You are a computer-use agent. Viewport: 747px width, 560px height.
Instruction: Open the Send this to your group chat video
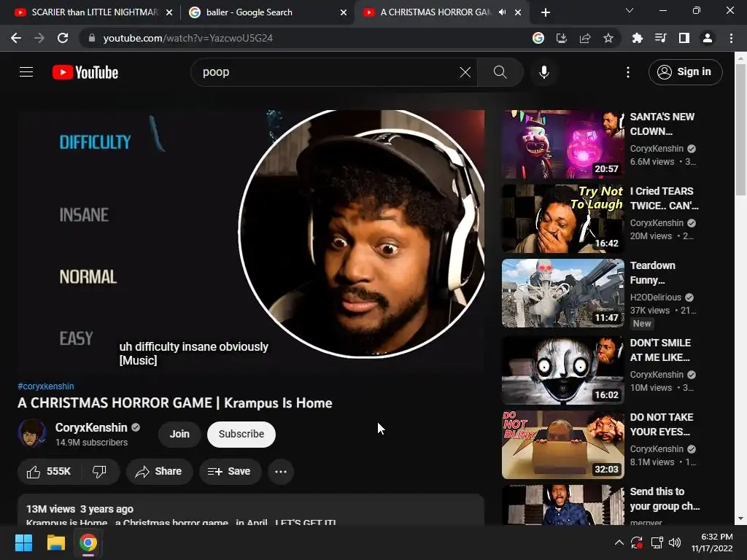click(665, 499)
